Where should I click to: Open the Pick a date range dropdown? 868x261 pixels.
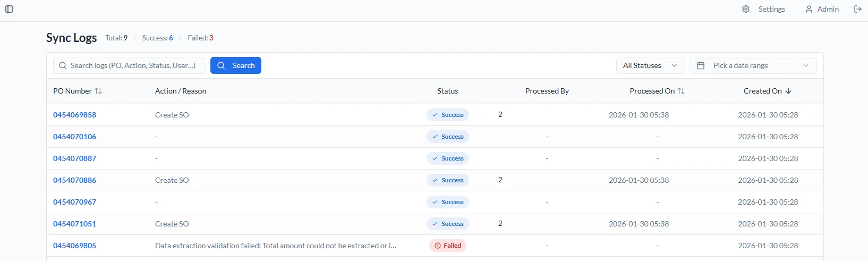tap(753, 65)
